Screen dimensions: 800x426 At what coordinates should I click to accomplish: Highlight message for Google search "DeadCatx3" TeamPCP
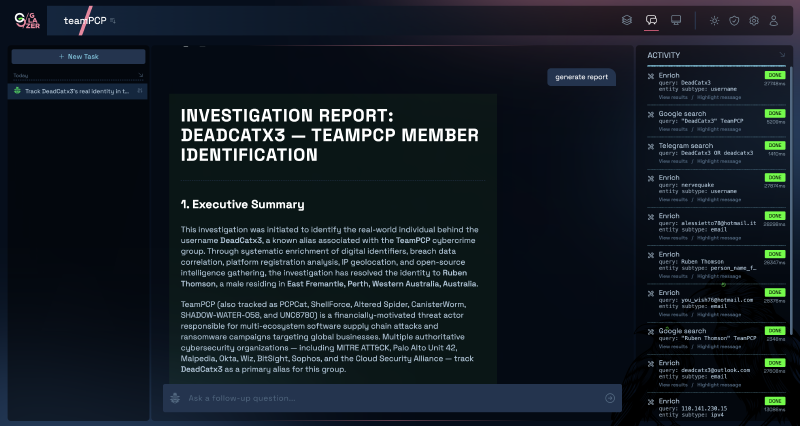coord(719,129)
